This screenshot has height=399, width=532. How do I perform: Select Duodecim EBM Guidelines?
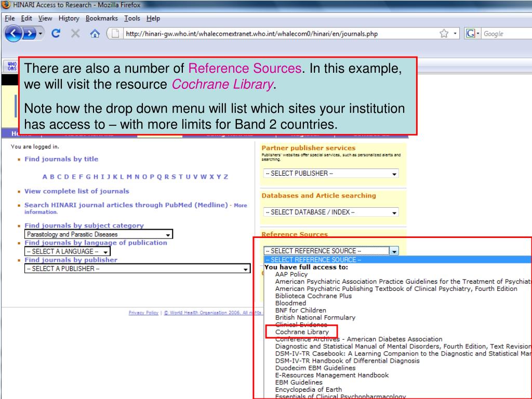click(x=315, y=368)
